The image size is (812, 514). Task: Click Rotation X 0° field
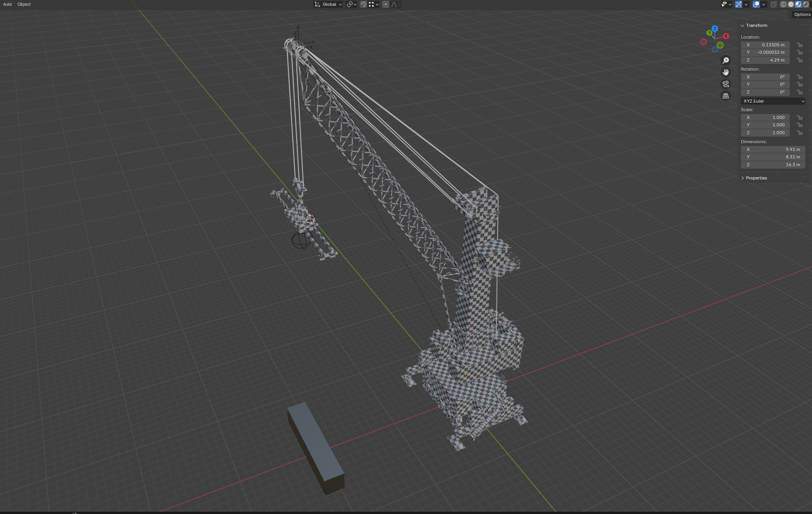[x=765, y=77]
